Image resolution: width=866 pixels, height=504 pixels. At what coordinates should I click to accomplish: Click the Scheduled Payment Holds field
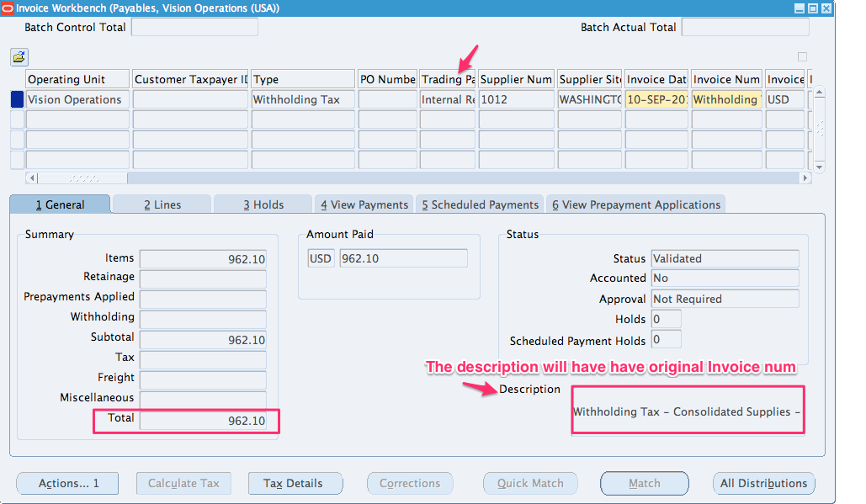coord(666,339)
